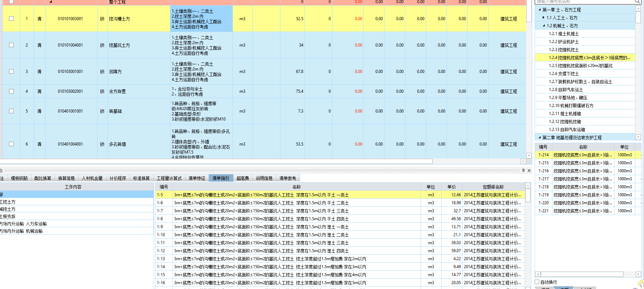This screenshot has width=644, height=289.
Task: Select guide row 1-16 深在5m以内
Action: [x=340, y=283]
